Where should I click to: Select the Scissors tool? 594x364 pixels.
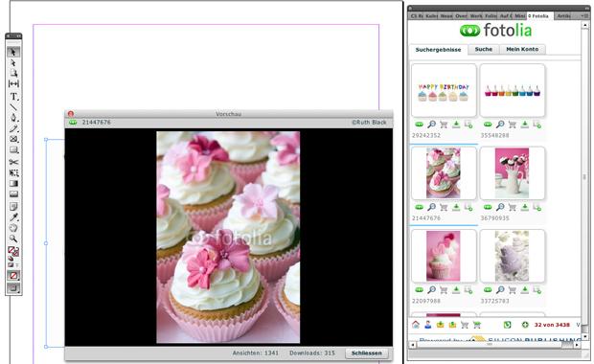coord(13,162)
